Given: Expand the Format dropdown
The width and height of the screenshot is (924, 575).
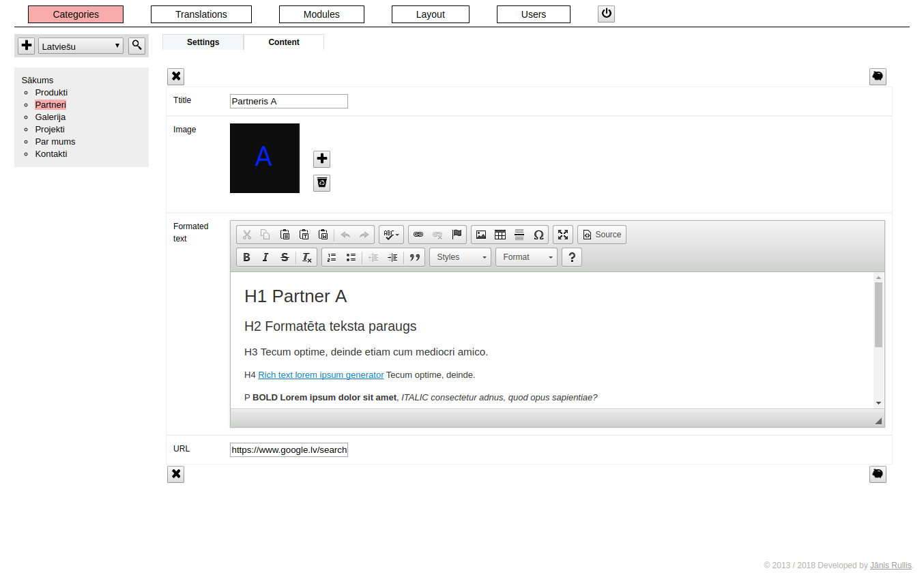Looking at the screenshot, I should tap(526, 257).
